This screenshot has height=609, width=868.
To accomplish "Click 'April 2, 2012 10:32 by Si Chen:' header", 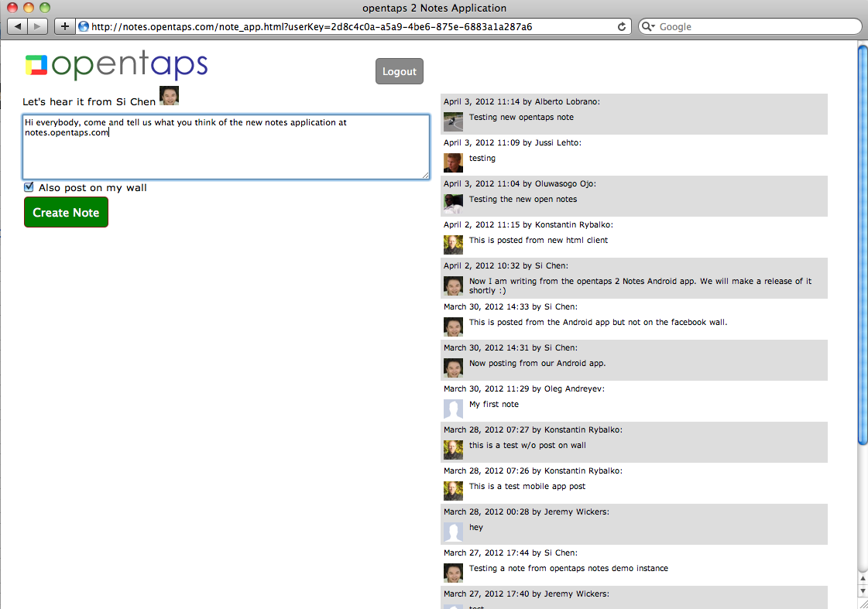I will (506, 265).
